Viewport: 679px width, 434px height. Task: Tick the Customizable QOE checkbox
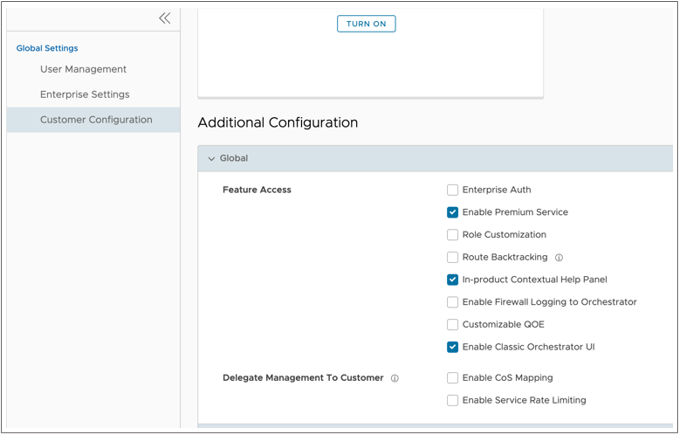[x=453, y=325]
